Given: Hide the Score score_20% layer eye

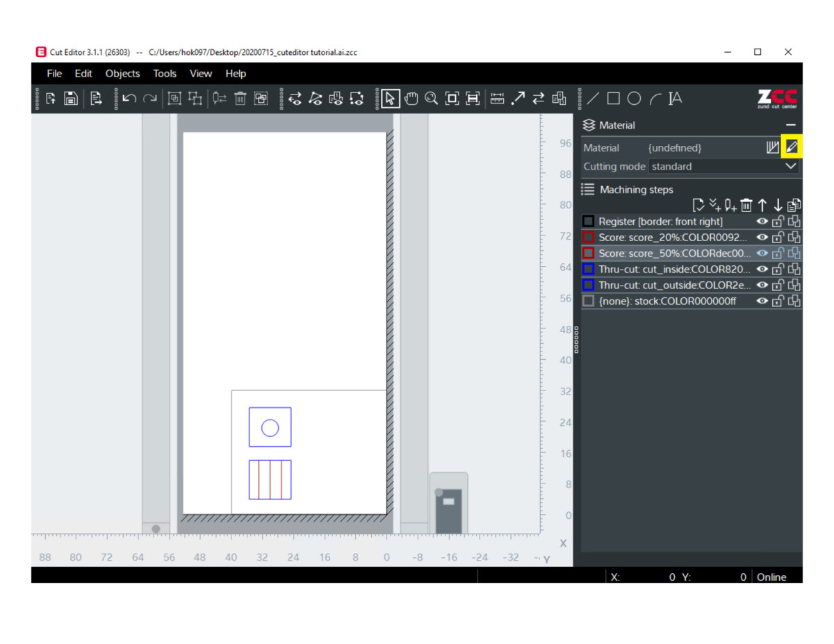Looking at the screenshot, I should click(762, 238).
